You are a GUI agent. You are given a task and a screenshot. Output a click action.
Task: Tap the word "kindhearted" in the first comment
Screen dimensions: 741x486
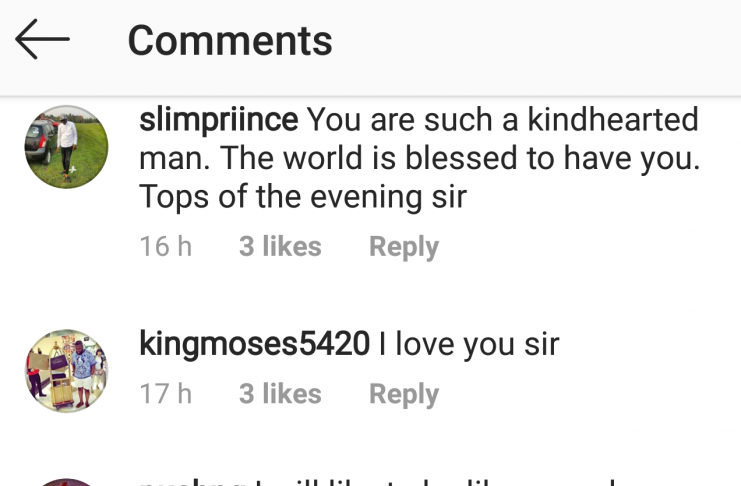[612, 121]
